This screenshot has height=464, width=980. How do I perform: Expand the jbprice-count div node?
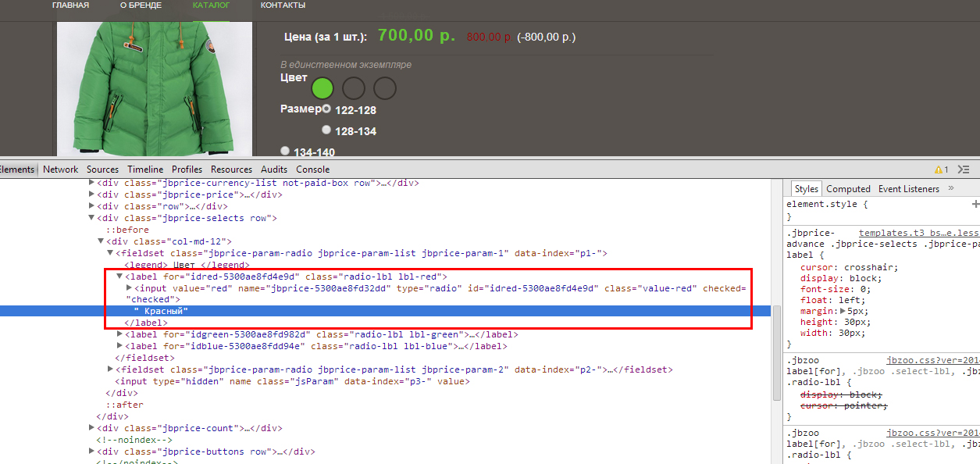click(92, 428)
